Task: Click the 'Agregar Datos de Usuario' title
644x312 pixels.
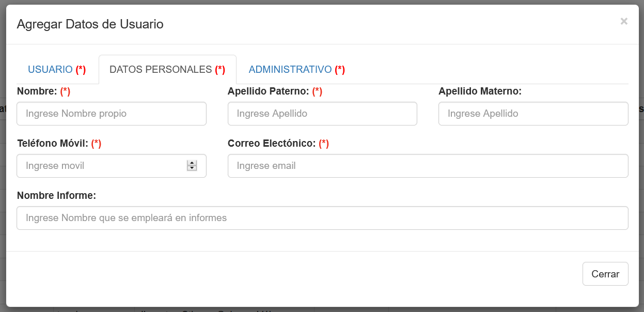Action: 90,24
